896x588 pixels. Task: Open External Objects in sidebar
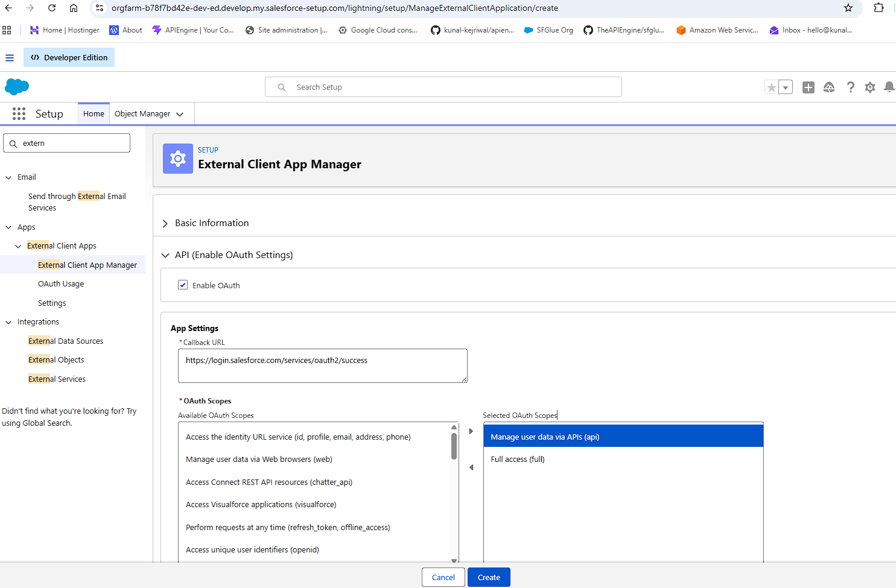[56, 359]
